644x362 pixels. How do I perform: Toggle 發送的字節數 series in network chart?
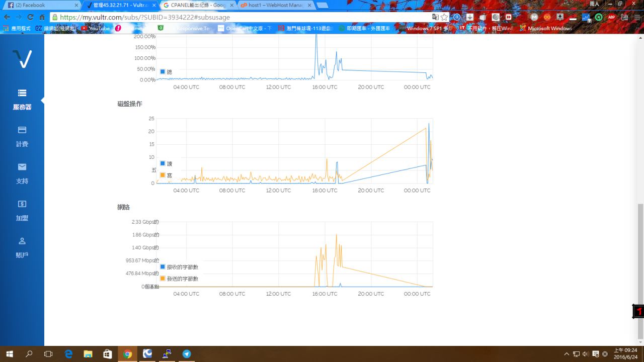click(179, 279)
